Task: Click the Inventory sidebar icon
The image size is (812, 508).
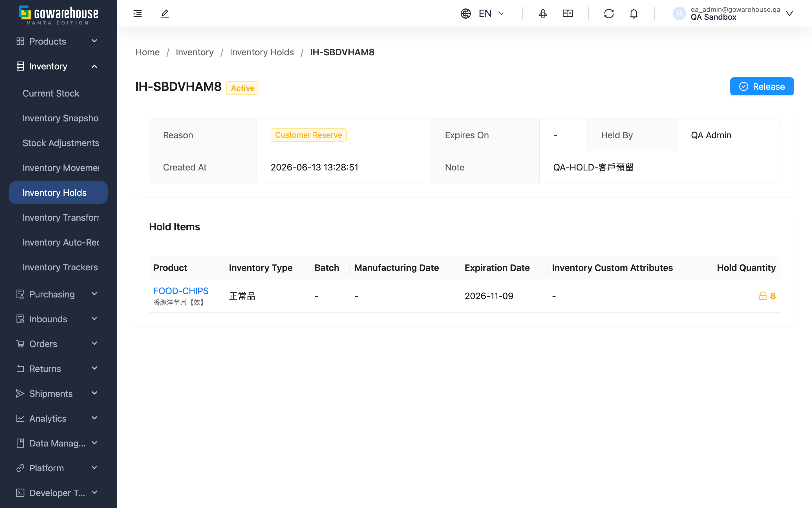Action: pos(20,66)
